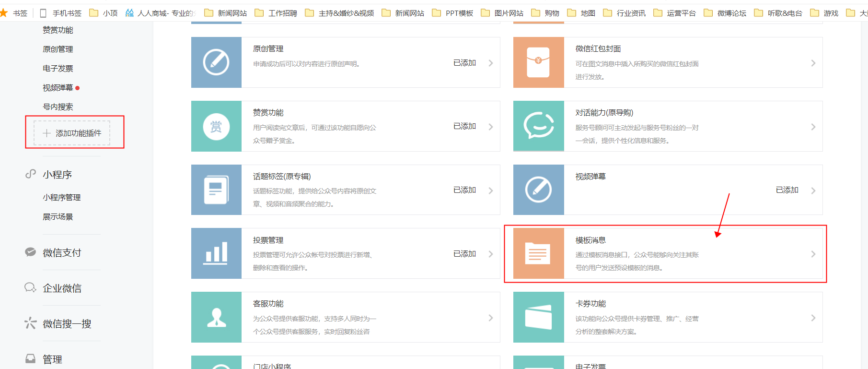This screenshot has height=369, width=868.
Task: Open 原创管理 in the sidebar menu
Action: (58, 49)
